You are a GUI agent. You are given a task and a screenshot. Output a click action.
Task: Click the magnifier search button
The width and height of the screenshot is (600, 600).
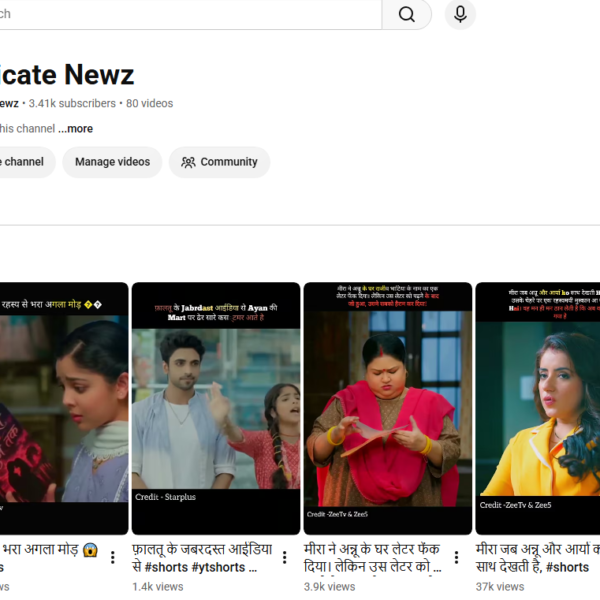pos(406,15)
